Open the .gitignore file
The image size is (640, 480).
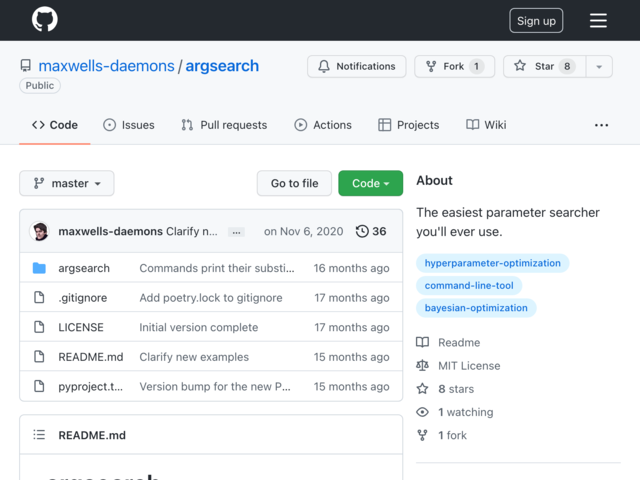pyautogui.click(x=83, y=298)
